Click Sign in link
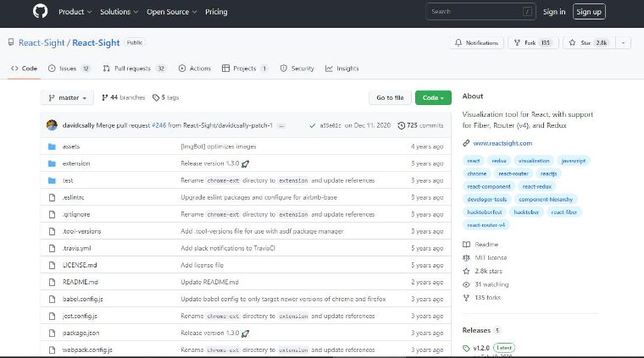This screenshot has width=644, height=358. coord(554,12)
